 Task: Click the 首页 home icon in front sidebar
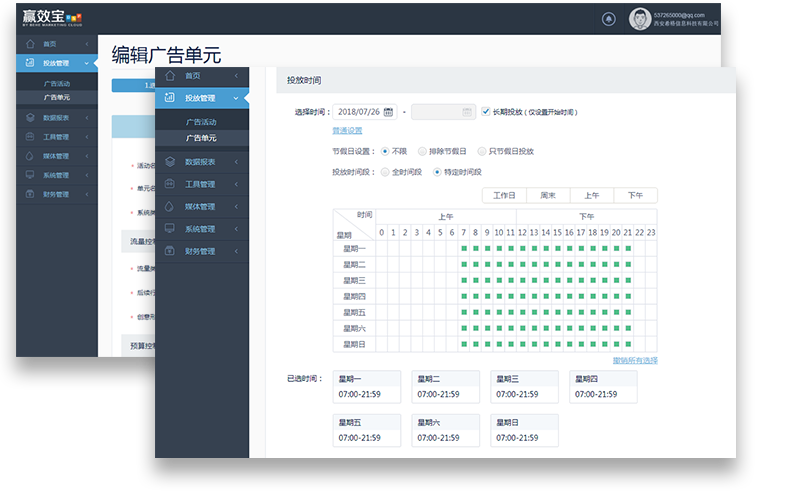point(170,76)
